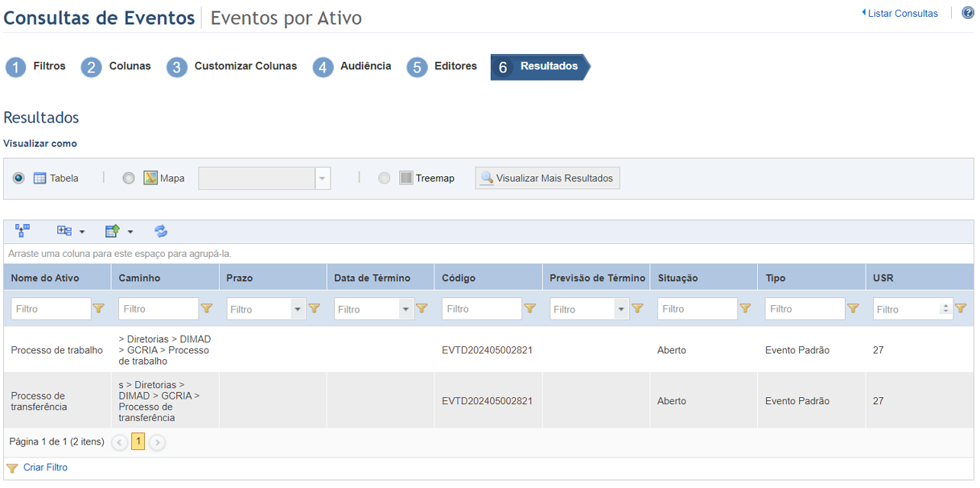Open the Prazo filter dropdown arrow

299,308
